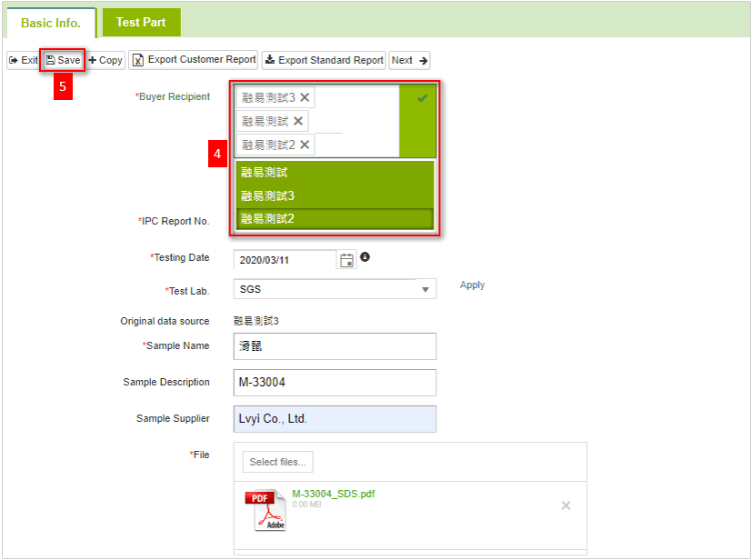Select 融易測試2 in dropdown list
The height and width of the screenshot is (560, 751).
pos(335,219)
